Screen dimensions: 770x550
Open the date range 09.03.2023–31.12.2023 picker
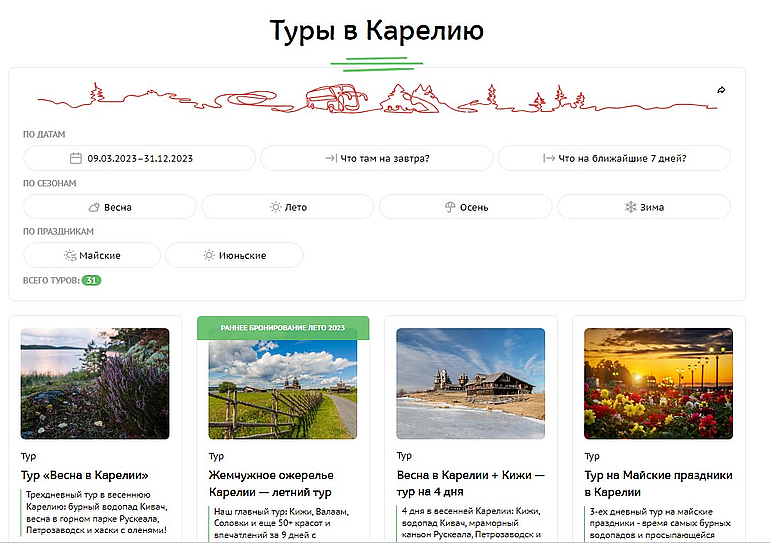(x=139, y=158)
